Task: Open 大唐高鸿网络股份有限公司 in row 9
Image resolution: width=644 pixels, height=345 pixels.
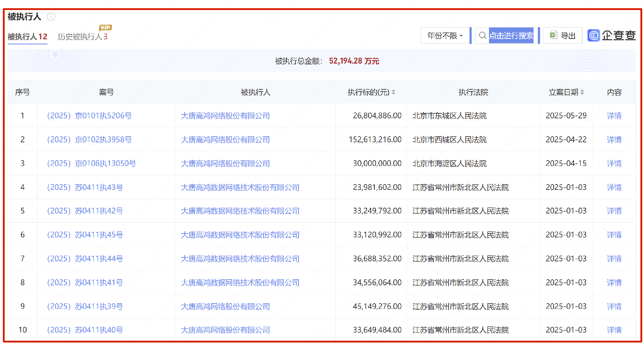Action: click(x=225, y=306)
